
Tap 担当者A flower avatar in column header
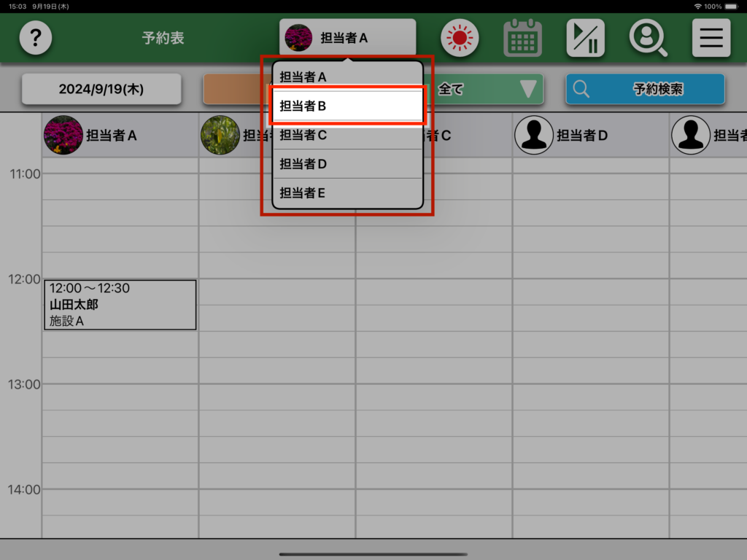pos(63,135)
